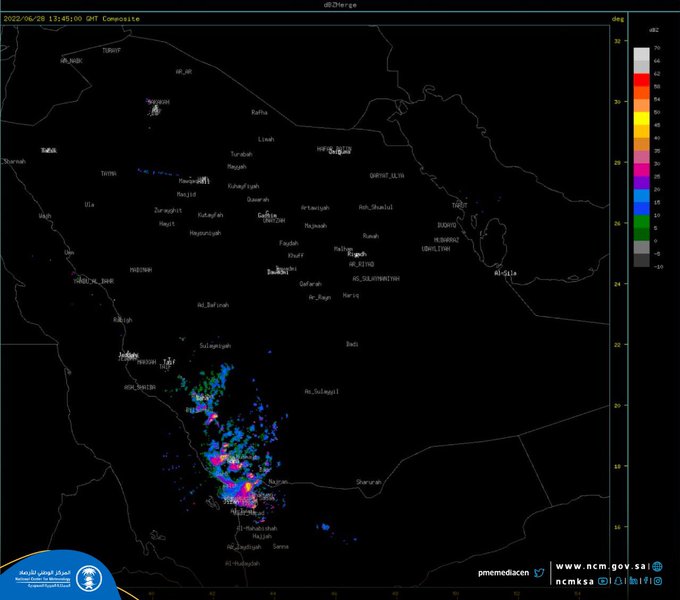
Task: Click the Snapchat ghost icon
Action: pos(618,581)
